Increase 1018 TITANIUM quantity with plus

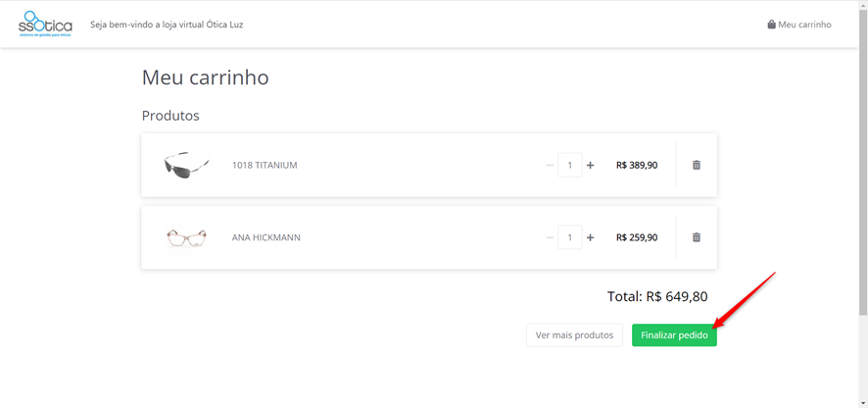590,165
